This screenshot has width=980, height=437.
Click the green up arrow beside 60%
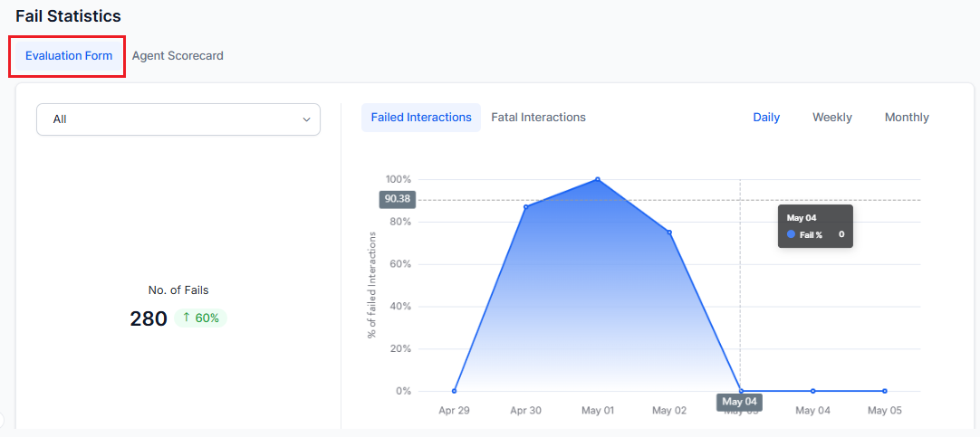coord(186,318)
